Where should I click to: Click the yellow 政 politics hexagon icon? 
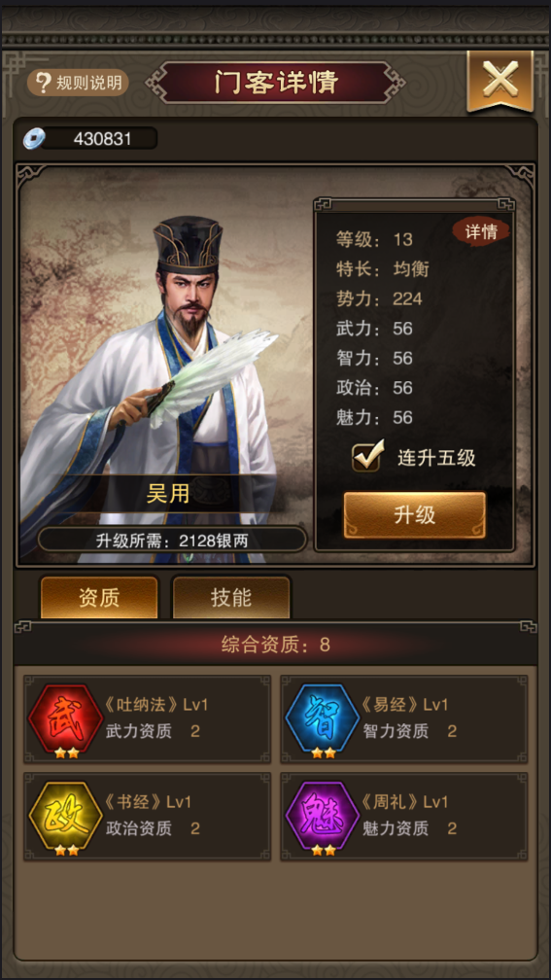[65, 815]
